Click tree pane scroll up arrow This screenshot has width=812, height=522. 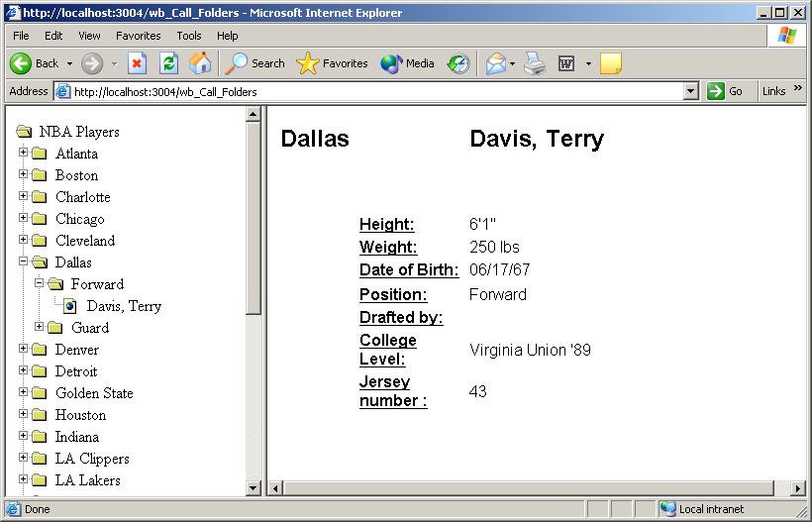pos(253,114)
